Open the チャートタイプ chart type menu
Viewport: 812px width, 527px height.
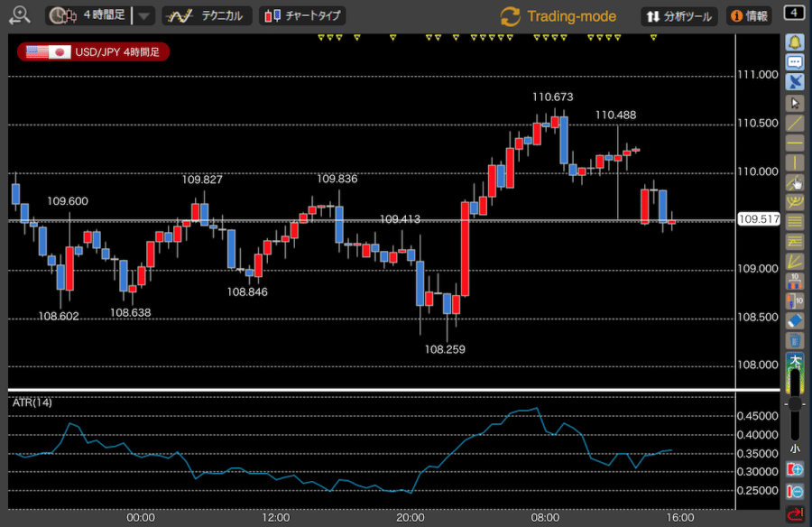[302, 16]
